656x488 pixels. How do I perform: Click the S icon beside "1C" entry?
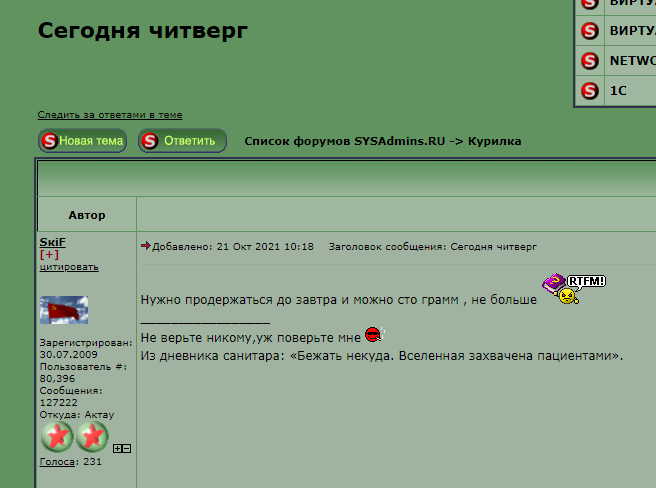[590, 91]
